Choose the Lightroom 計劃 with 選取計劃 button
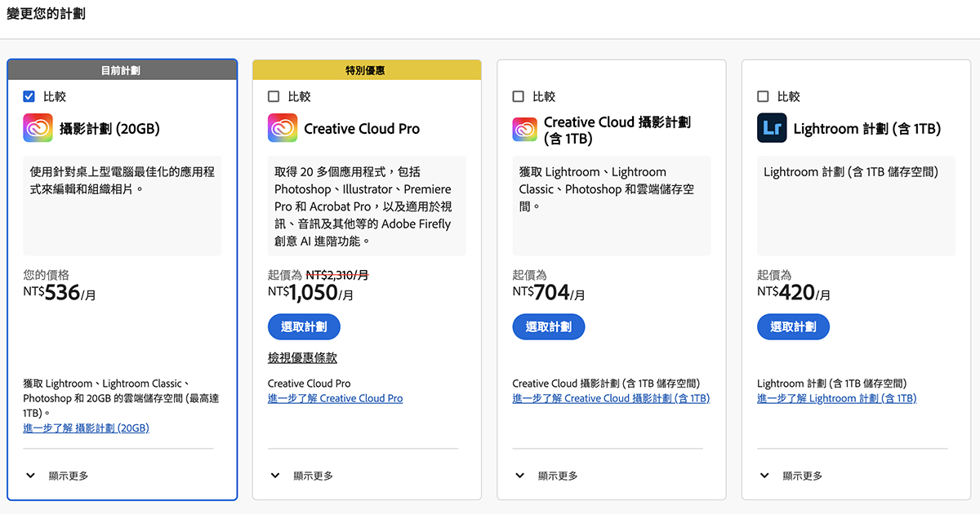 tap(793, 327)
